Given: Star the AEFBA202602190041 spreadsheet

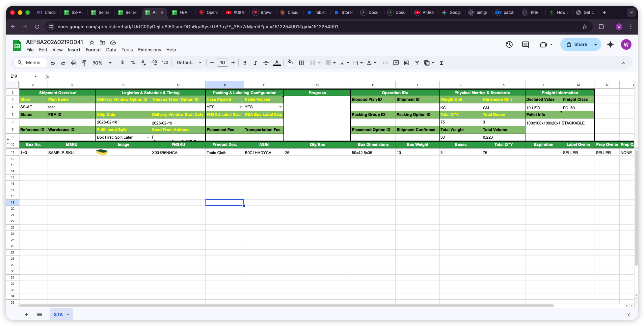Looking at the screenshot, I should (x=92, y=42).
